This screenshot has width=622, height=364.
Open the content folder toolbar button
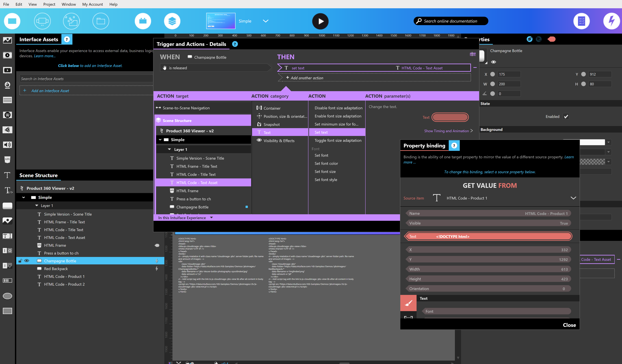pos(101,21)
